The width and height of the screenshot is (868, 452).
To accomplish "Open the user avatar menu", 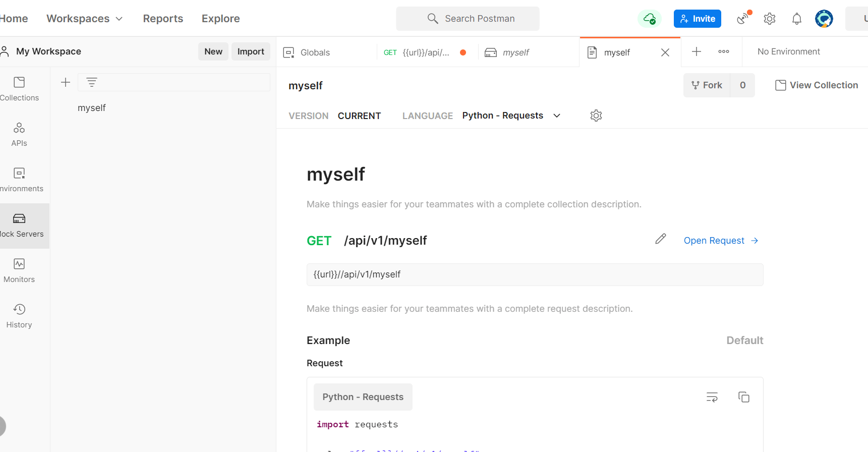I will 824,19.
